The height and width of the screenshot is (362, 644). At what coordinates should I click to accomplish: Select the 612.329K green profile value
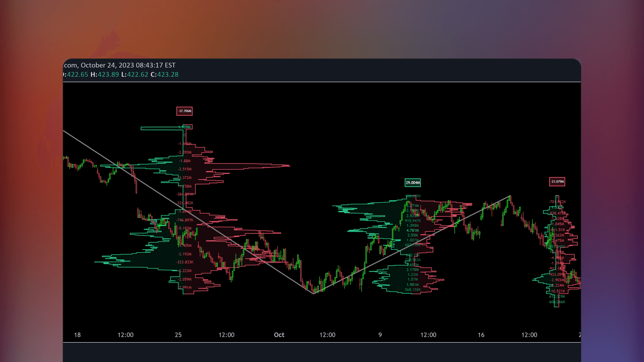pos(557,297)
